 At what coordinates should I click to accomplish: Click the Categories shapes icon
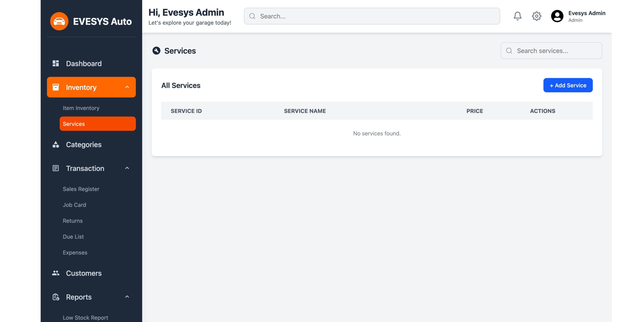pos(56,144)
